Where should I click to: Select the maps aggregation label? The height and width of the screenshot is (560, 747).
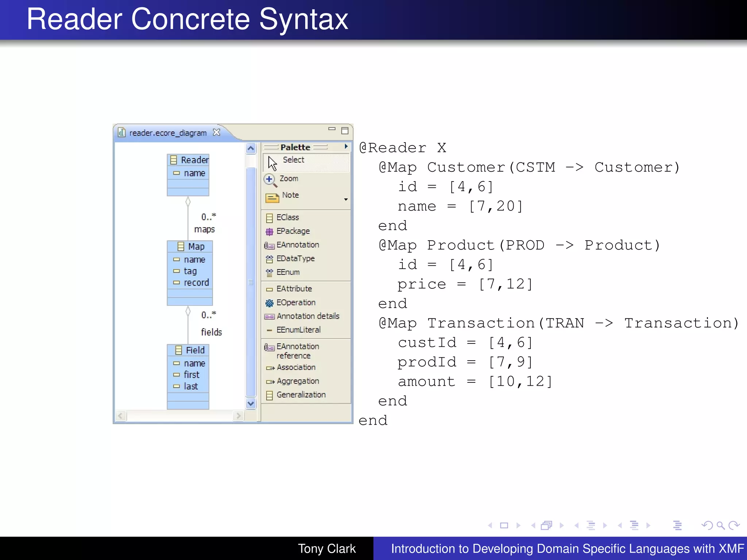(x=204, y=229)
